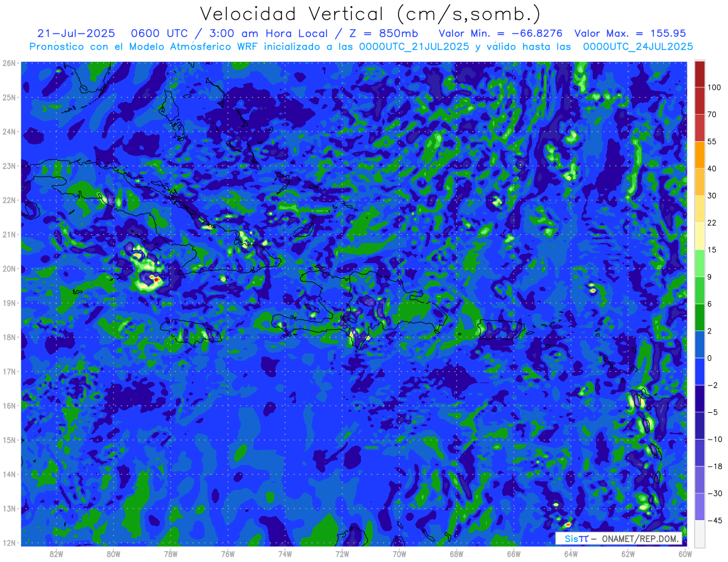The image size is (728, 562).
Task: Click the longitude label '78W'
Action: coord(170,554)
